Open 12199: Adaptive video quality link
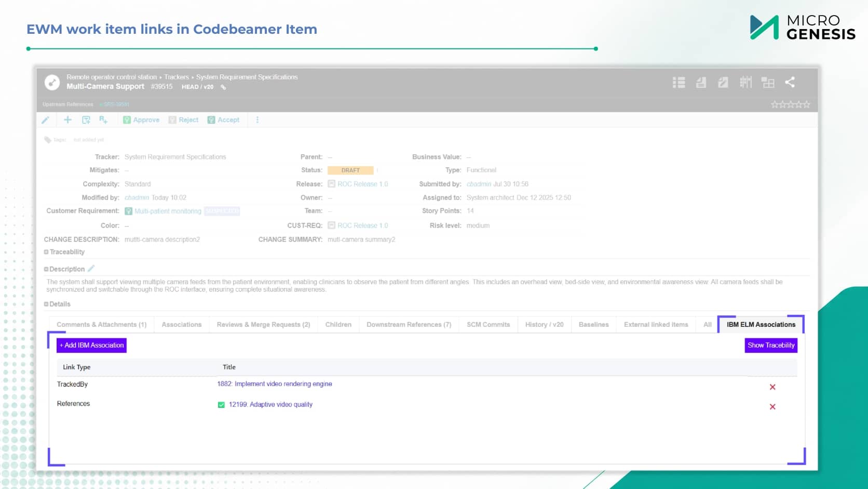Screen dimensions: 868x489 (x=270, y=405)
